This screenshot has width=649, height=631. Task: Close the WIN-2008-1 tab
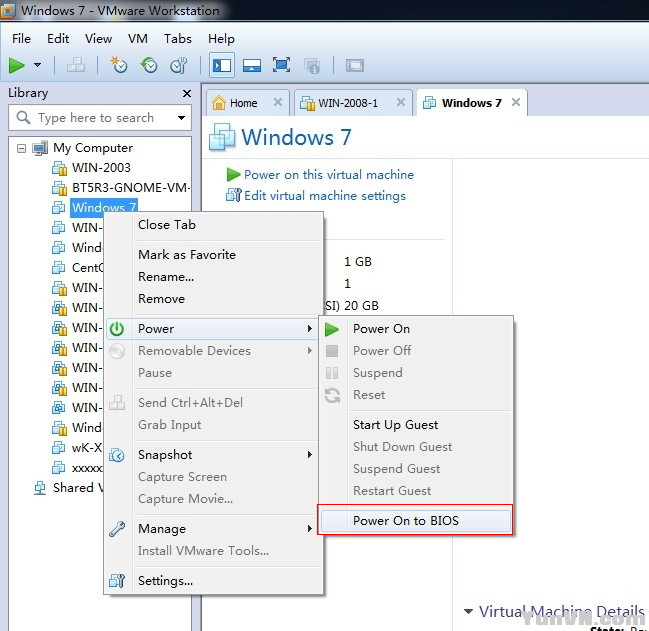pos(401,102)
